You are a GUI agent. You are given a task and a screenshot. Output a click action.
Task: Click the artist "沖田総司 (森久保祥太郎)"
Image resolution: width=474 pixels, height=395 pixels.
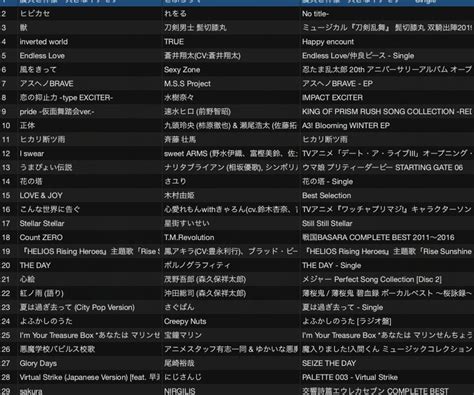[205, 293]
